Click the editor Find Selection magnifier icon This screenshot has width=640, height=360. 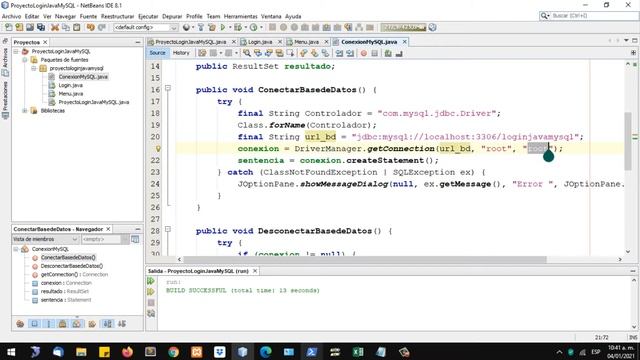tap(247, 53)
